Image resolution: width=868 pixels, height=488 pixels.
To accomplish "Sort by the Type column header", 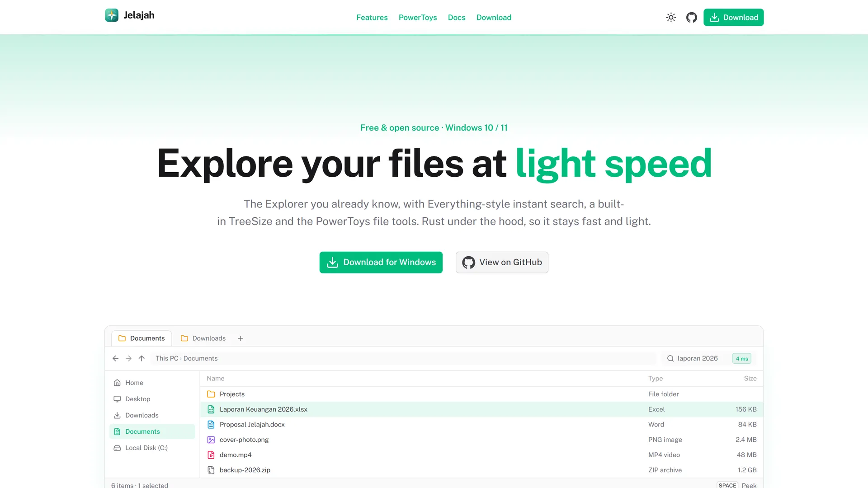I will pos(655,379).
